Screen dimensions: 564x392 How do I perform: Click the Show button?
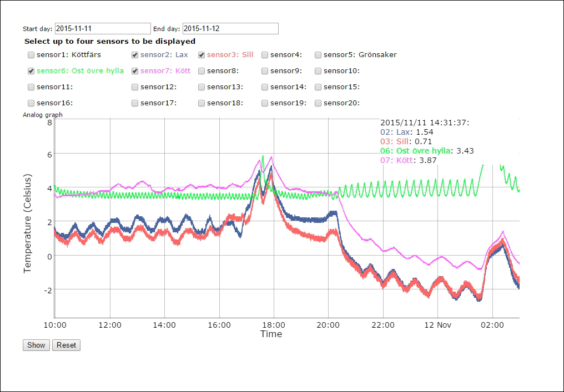tap(36, 345)
